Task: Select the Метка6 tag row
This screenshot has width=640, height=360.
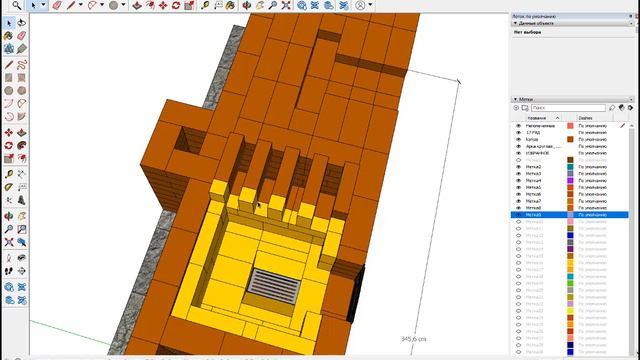Action: (569, 194)
